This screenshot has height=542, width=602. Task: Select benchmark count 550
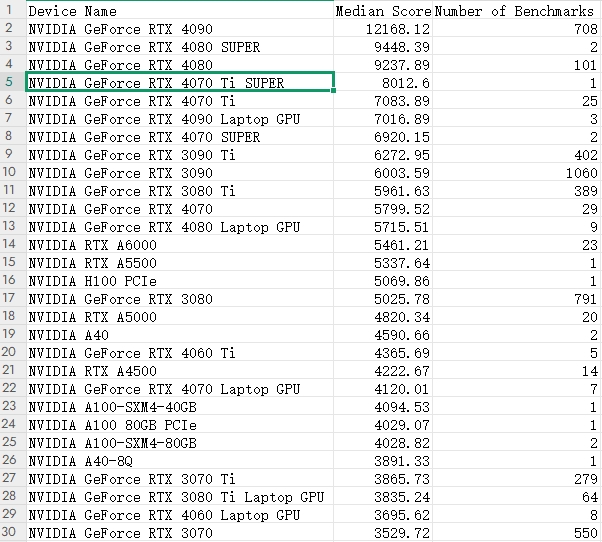(516, 532)
